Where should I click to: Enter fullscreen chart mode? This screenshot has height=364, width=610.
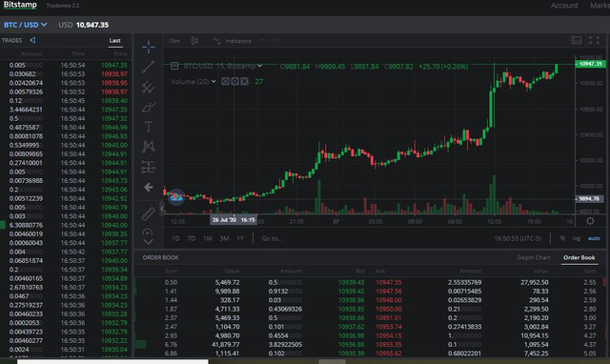tap(594, 40)
